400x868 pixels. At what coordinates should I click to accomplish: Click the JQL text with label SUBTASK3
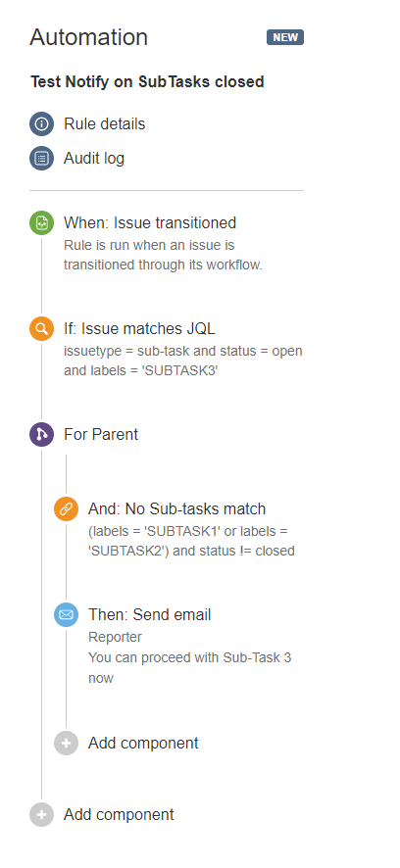pos(182,361)
